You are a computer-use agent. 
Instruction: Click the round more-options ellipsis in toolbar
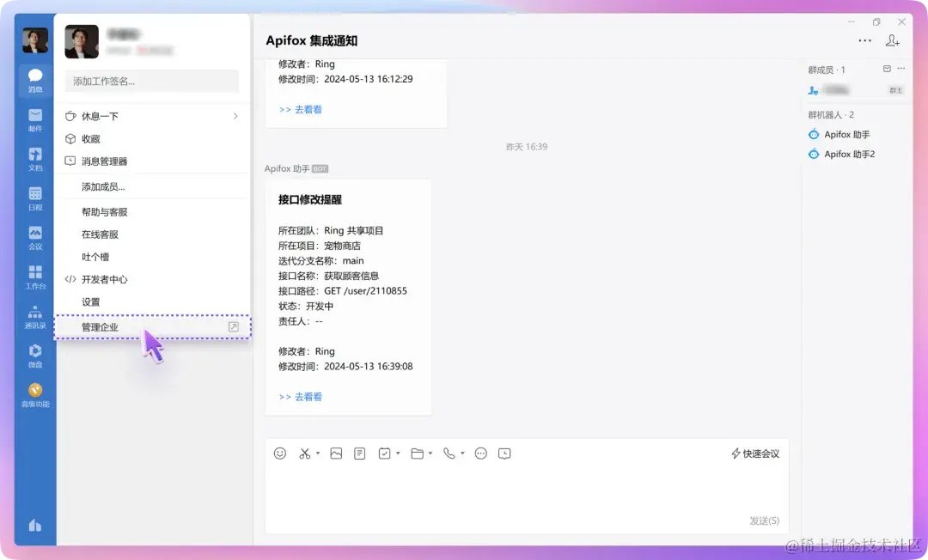[481, 453]
